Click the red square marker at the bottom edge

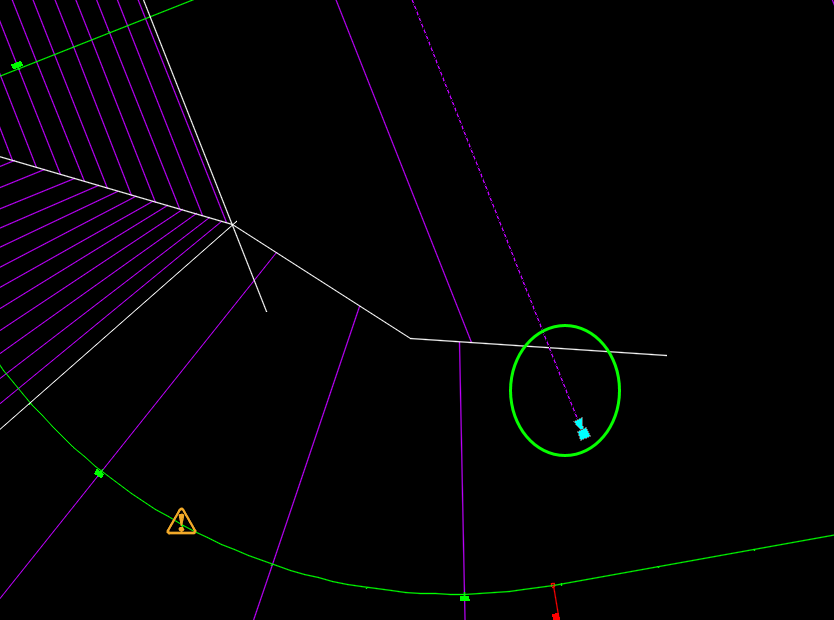pos(556,616)
